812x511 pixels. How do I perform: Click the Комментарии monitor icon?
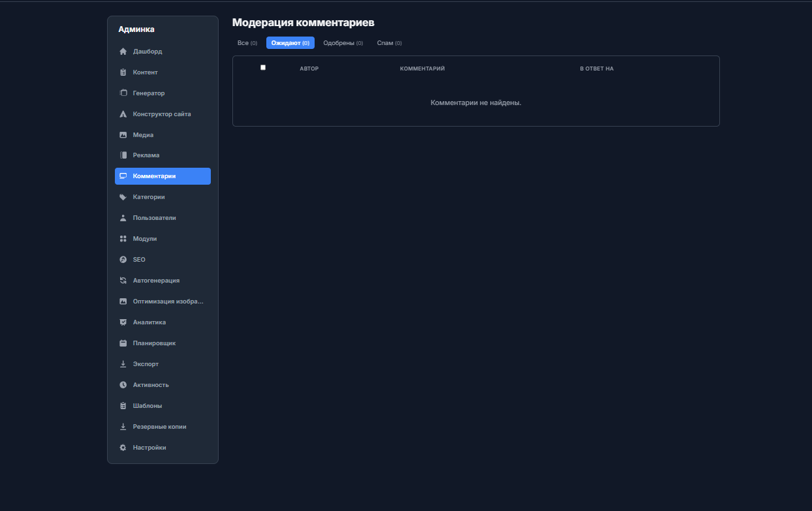point(123,176)
